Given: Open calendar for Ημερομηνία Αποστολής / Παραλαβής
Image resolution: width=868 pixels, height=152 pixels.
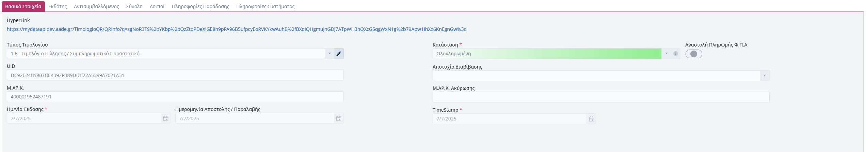Looking at the screenshot, I should 339,118.
